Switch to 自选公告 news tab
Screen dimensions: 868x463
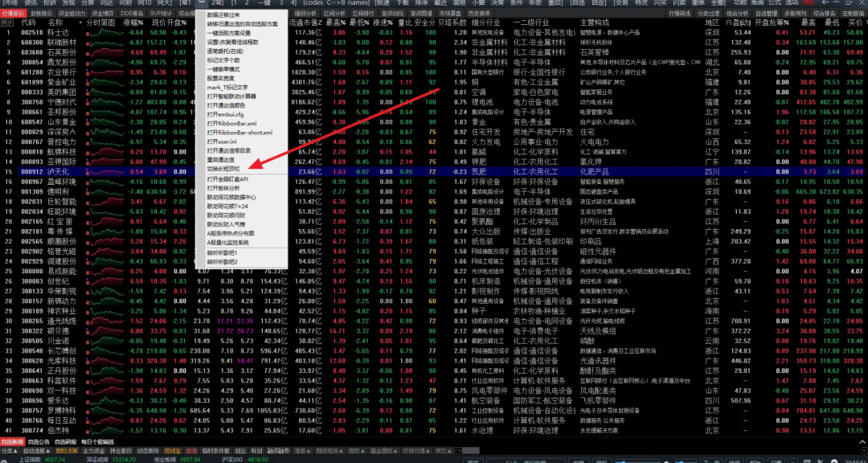click(39, 442)
